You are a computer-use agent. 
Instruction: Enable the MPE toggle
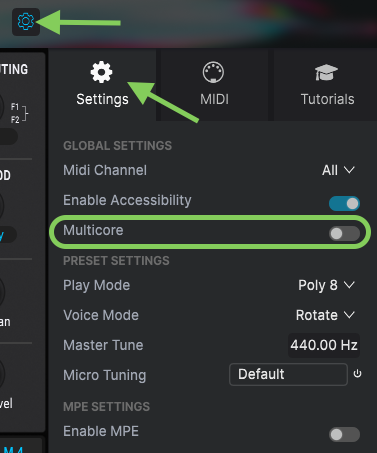point(344,434)
